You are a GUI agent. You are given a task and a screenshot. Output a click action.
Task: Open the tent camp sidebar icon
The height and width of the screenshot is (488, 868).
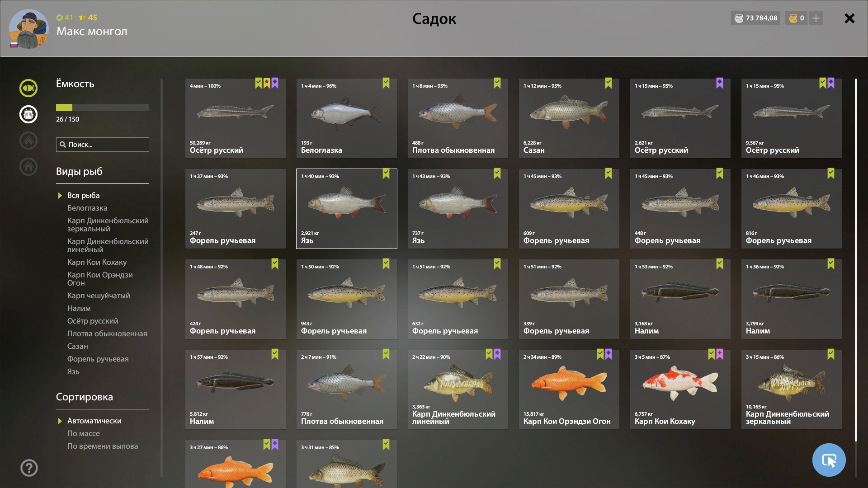tap(28, 141)
